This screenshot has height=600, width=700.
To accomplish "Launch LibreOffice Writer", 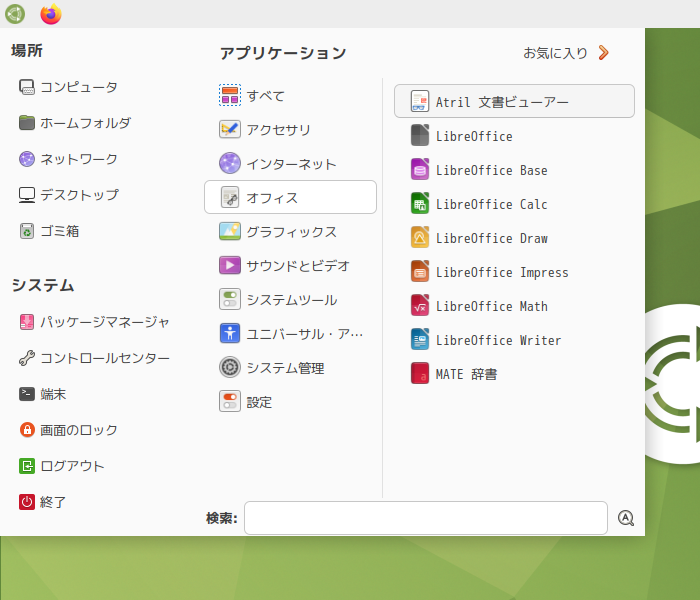I will (x=514, y=339).
